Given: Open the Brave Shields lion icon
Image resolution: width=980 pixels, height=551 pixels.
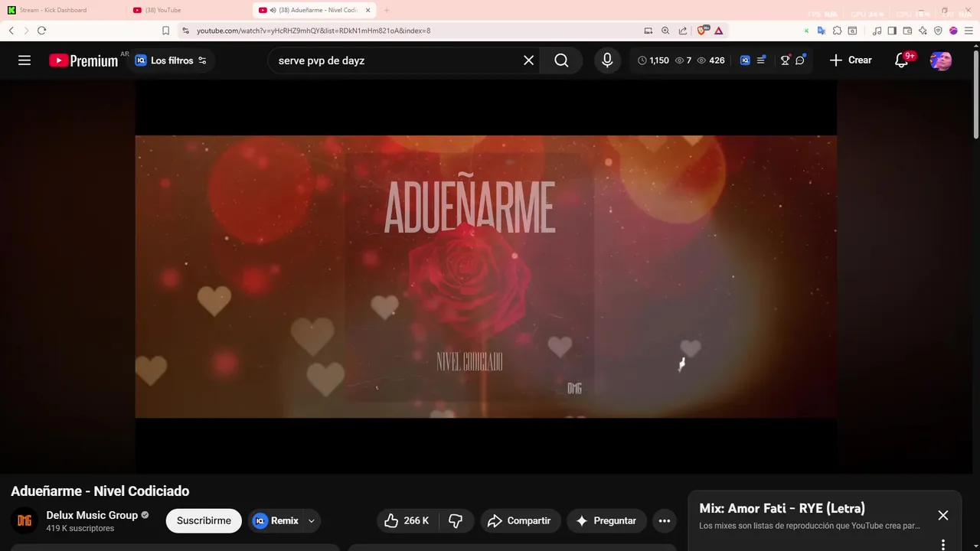Looking at the screenshot, I should (x=703, y=31).
